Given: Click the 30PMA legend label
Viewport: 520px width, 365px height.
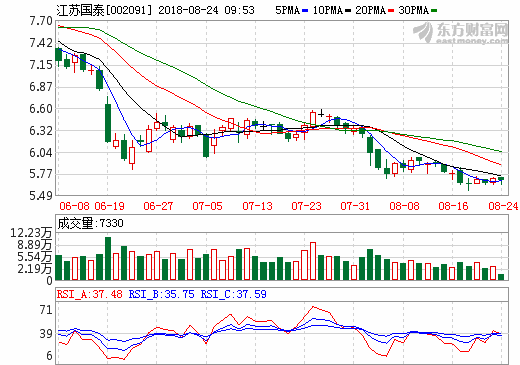Looking at the screenshot, I should click(413, 10).
